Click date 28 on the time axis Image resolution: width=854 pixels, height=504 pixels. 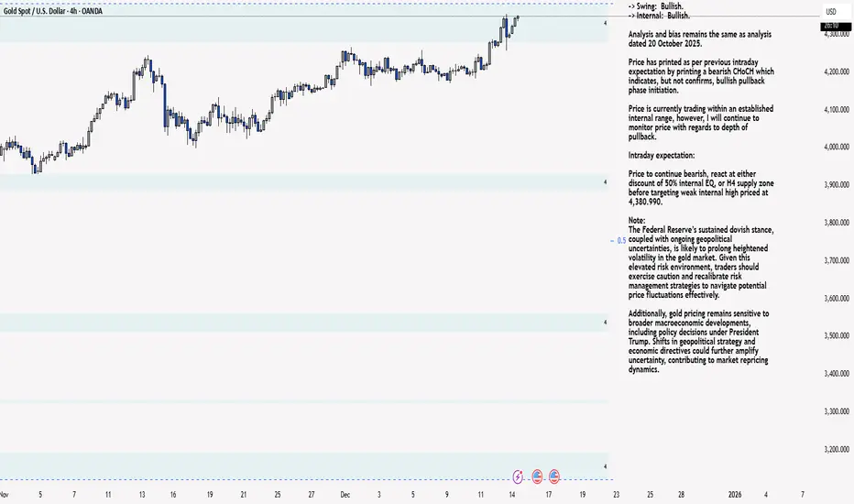tap(682, 495)
